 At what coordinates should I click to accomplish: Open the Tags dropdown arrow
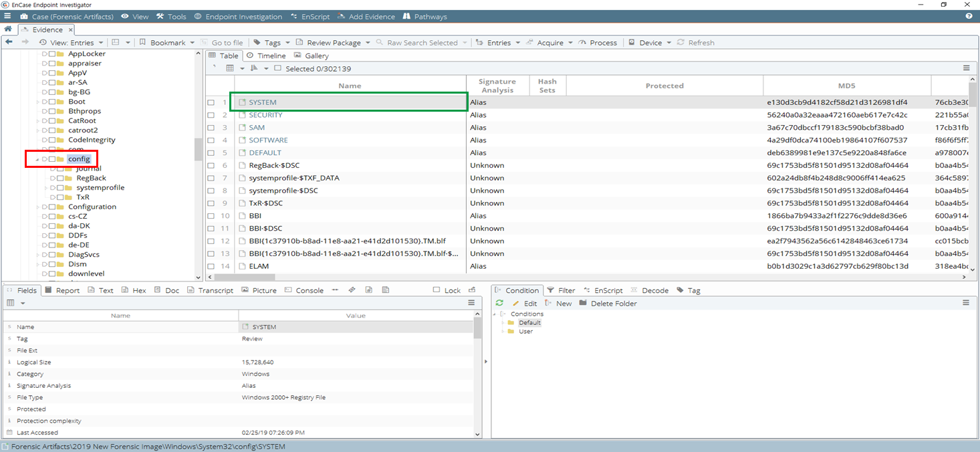(x=287, y=43)
